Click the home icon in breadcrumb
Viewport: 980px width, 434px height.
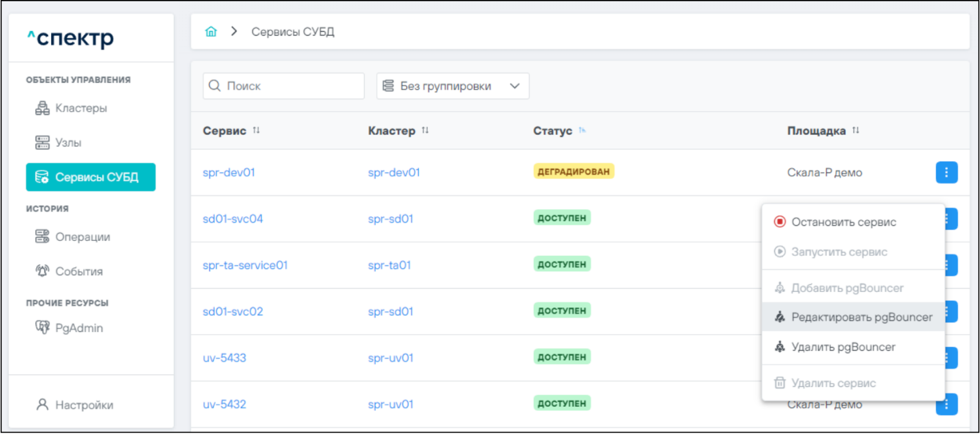[x=210, y=32]
